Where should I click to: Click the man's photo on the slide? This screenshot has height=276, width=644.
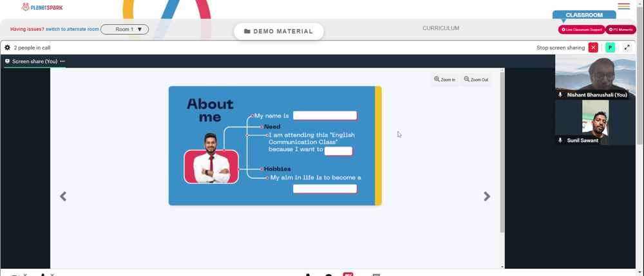[x=211, y=158]
